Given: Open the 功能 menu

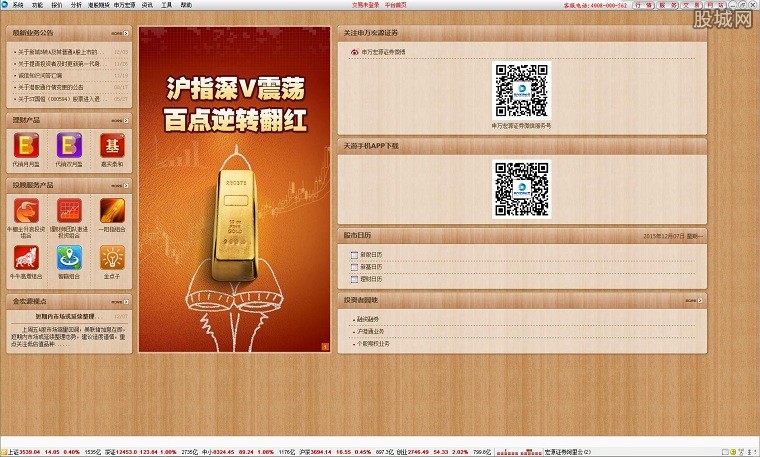Looking at the screenshot, I should (x=37, y=5).
